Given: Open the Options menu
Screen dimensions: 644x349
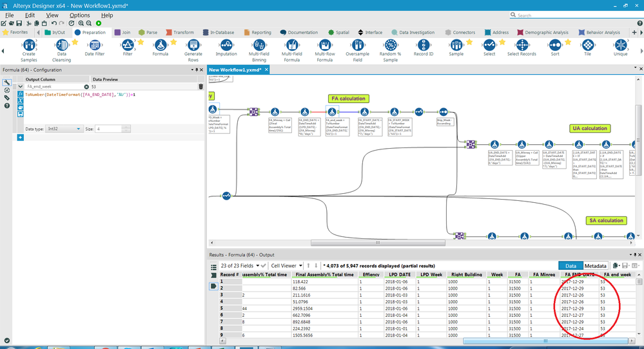Looking at the screenshot, I should click(80, 15).
